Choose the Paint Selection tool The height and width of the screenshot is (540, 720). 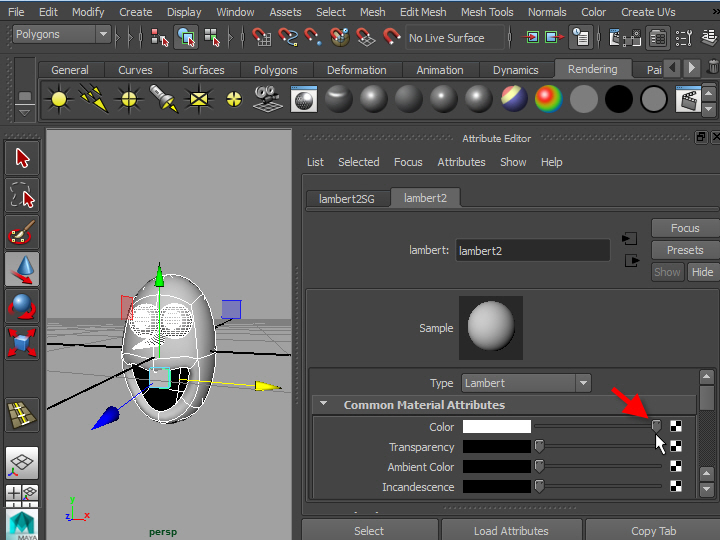coord(22,233)
